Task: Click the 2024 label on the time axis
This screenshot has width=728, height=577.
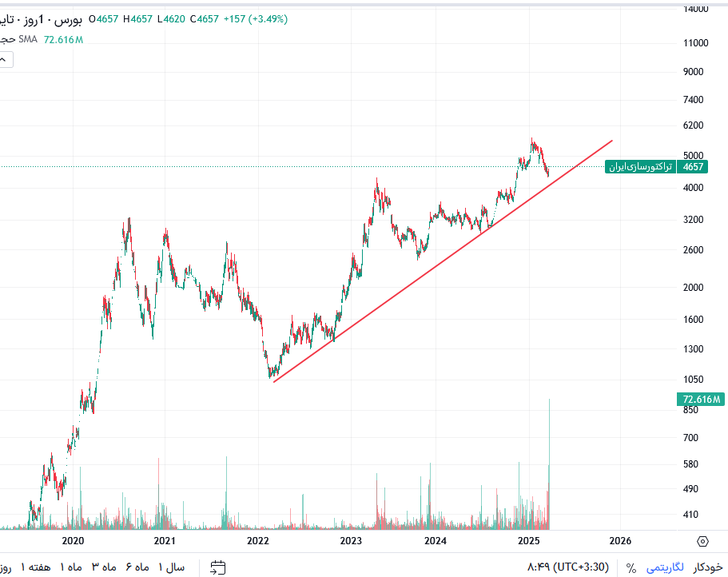Action: tap(436, 541)
